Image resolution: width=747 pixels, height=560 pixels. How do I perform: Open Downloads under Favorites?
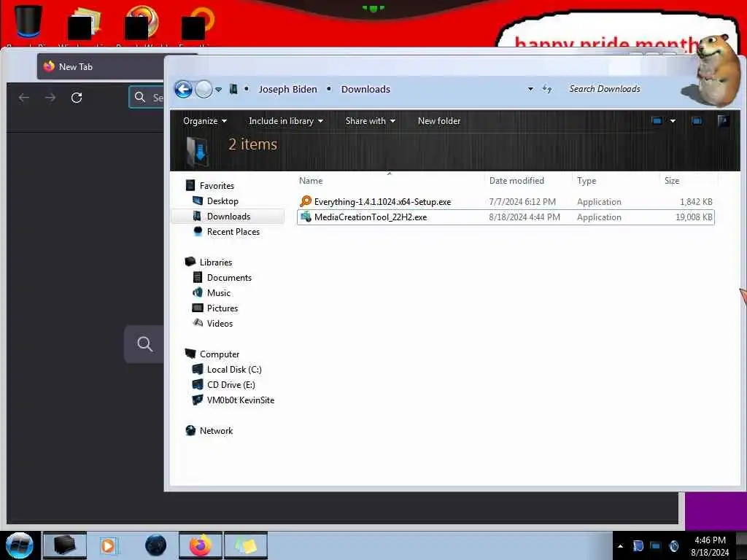pyautogui.click(x=228, y=216)
